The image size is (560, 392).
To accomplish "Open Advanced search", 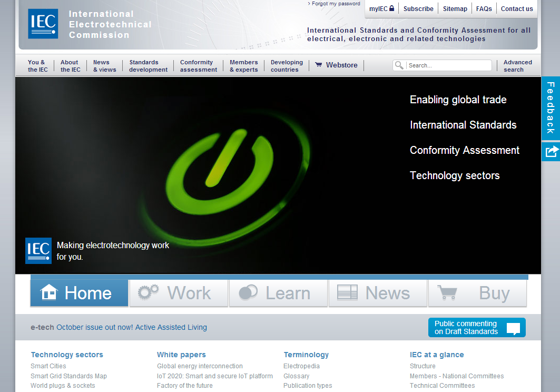I will click(x=517, y=66).
